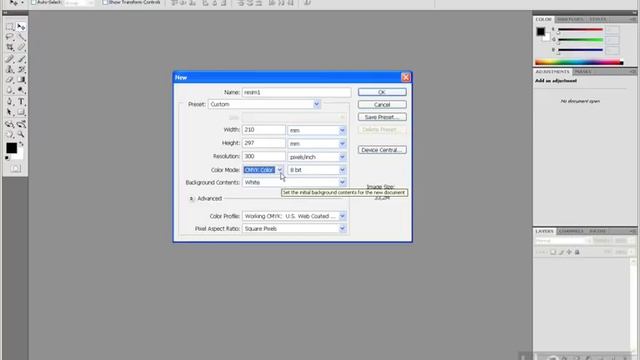Toggle lock transparent pixels in Layers panel
640x360 pixels.
553,252
